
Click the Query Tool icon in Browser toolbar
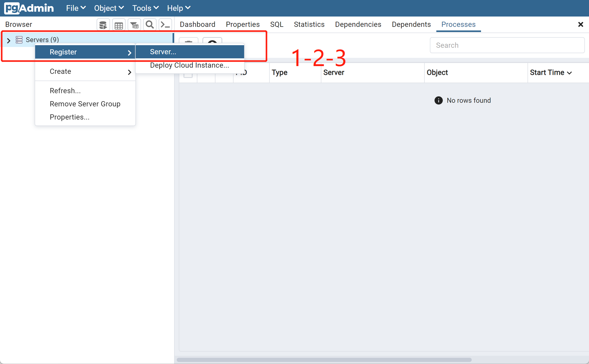pyautogui.click(x=103, y=25)
